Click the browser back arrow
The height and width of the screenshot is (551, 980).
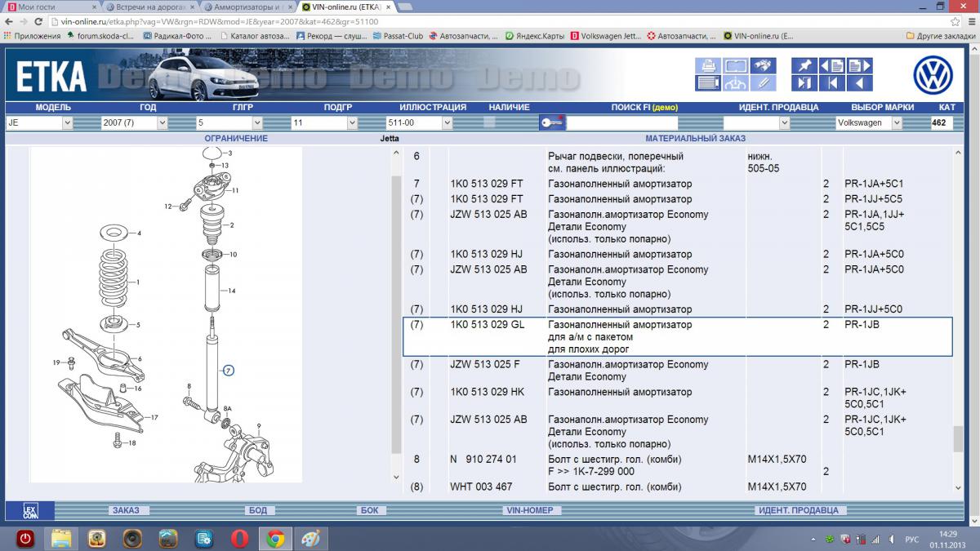click(x=9, y=21)
